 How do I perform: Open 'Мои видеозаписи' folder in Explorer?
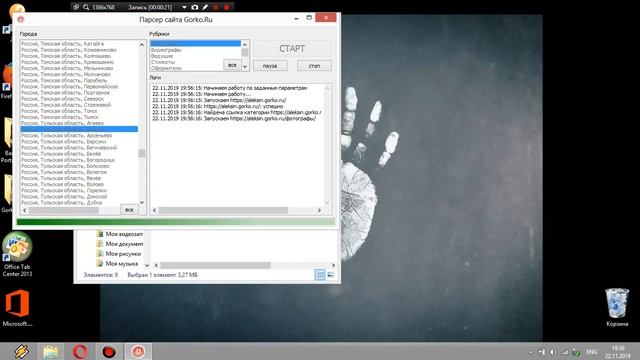(120, 234)
